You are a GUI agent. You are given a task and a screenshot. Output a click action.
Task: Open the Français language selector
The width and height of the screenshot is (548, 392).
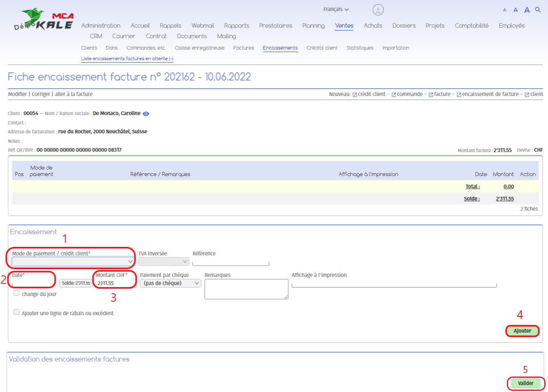pyautogui.click(x=336, y=9)
